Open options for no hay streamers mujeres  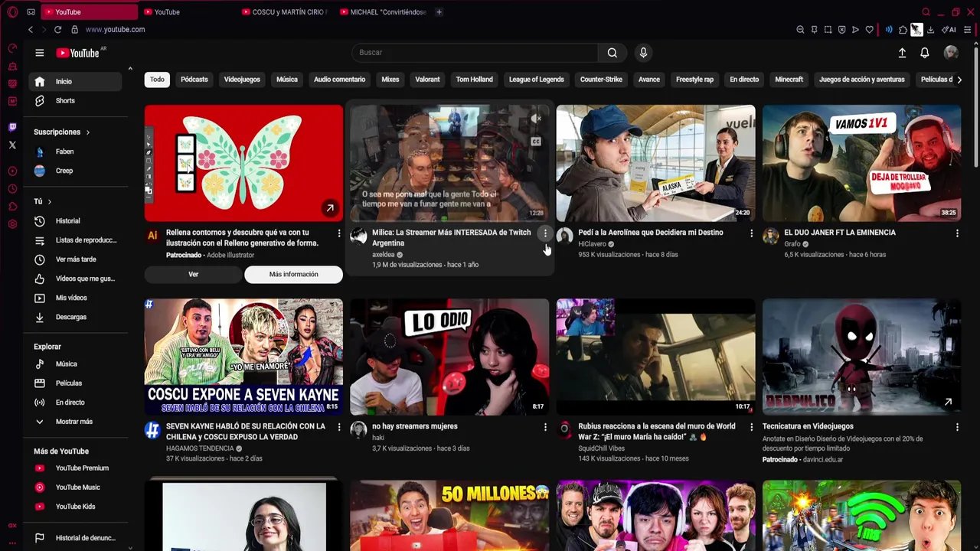click(545, 427)
